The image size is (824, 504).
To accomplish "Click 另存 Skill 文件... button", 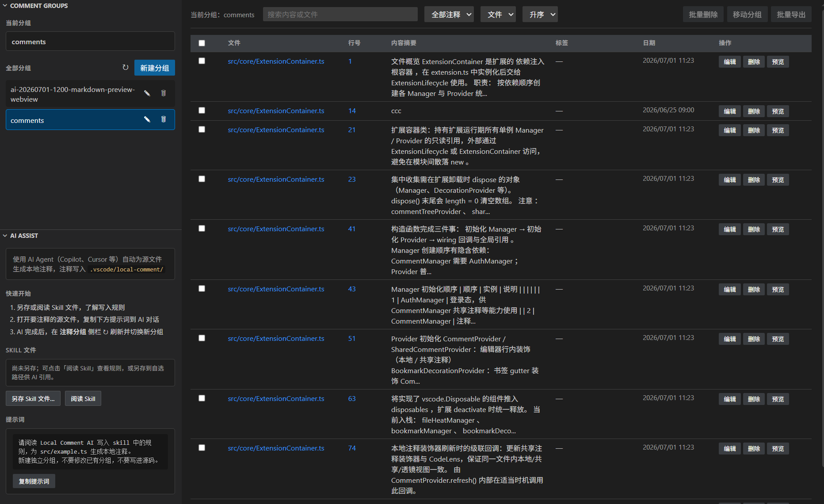I will coord(33,398).
